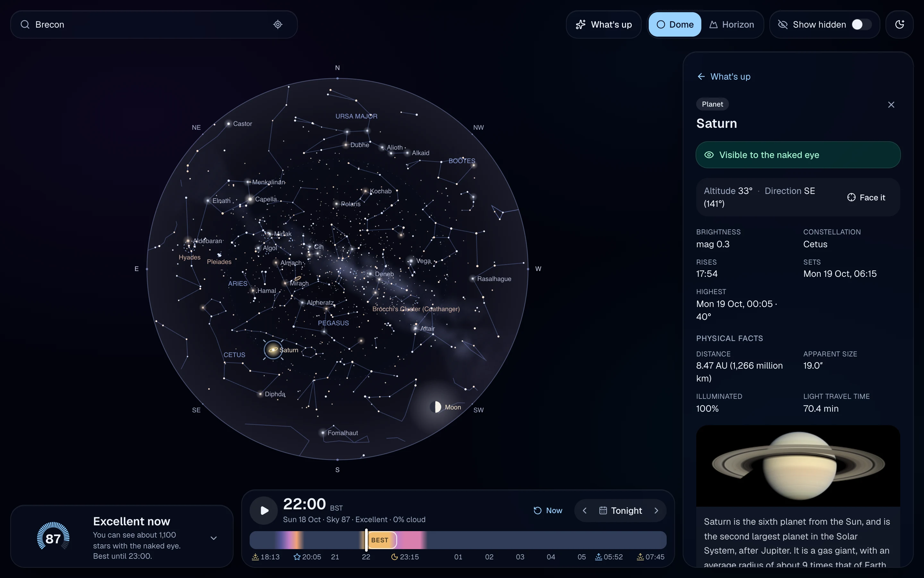Switch to Dome view
Viewport: 924px width, 578px height.
(x=675, y=24)
